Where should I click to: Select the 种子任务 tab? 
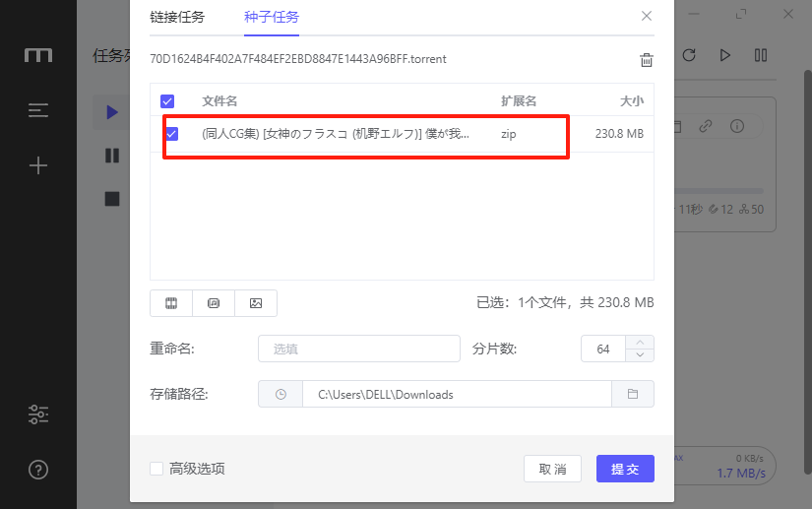272,17
